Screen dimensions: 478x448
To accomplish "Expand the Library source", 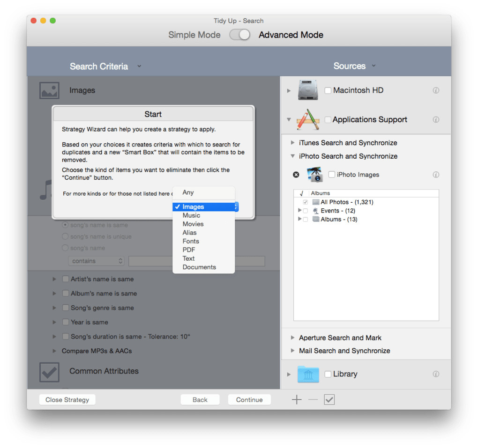I will [289, 374].
